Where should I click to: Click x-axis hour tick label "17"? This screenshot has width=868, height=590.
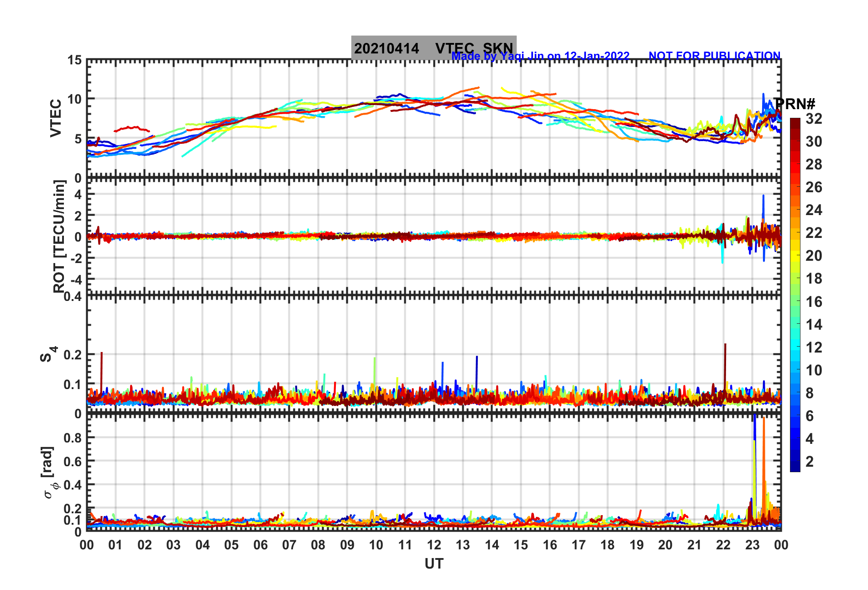tap(579, 545)
